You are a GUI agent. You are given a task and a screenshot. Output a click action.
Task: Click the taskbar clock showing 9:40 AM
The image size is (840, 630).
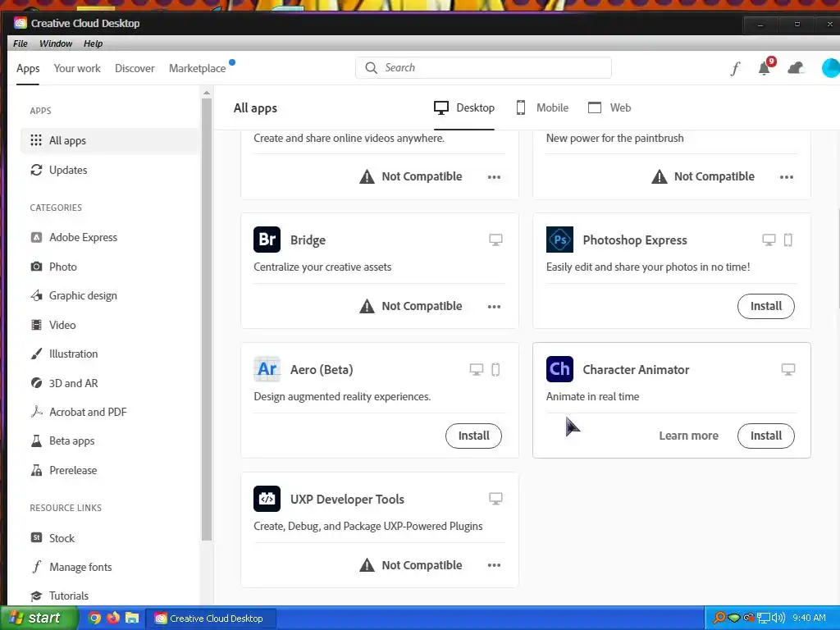[x=809, y=619]
